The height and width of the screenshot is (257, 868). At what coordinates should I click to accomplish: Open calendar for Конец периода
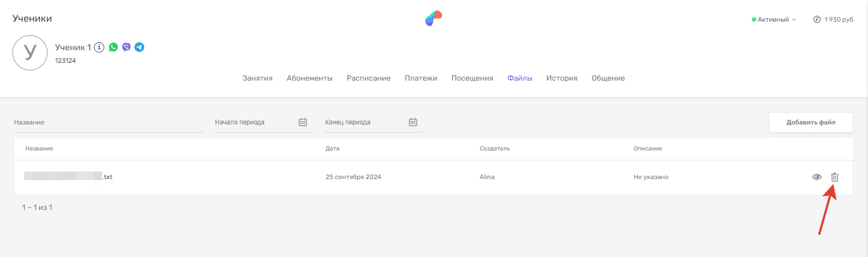click(x=413, y=122)
